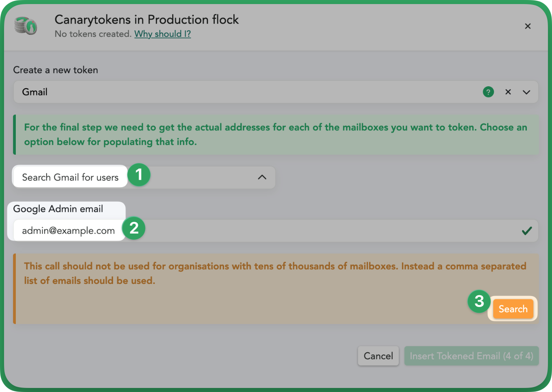Click 'Insert Tokened Email (4 of 4)' button
The height and width of the screenshot is (392, 552).
pyautogui.click(x=471, y=356)
